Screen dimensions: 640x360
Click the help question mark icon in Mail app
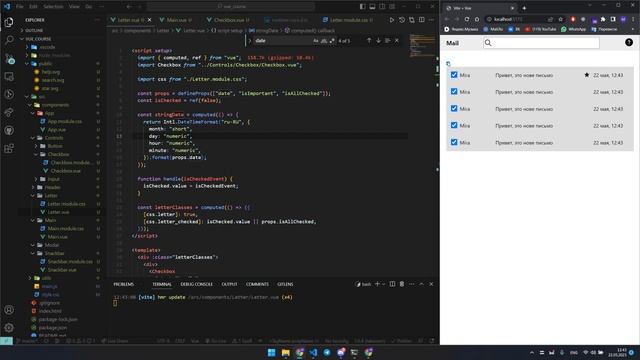(x=629, y=42)
